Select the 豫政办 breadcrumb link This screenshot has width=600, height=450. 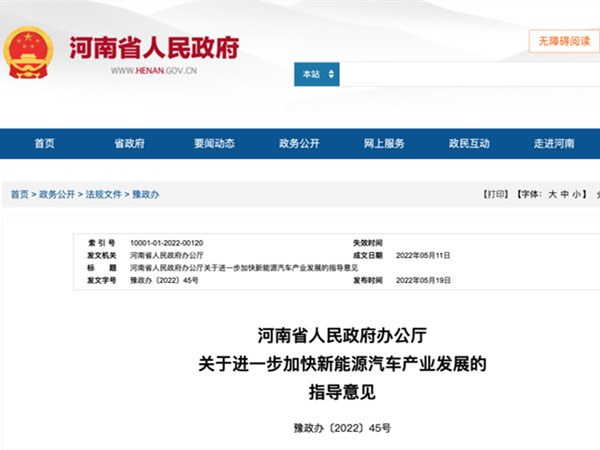point(146,194)
